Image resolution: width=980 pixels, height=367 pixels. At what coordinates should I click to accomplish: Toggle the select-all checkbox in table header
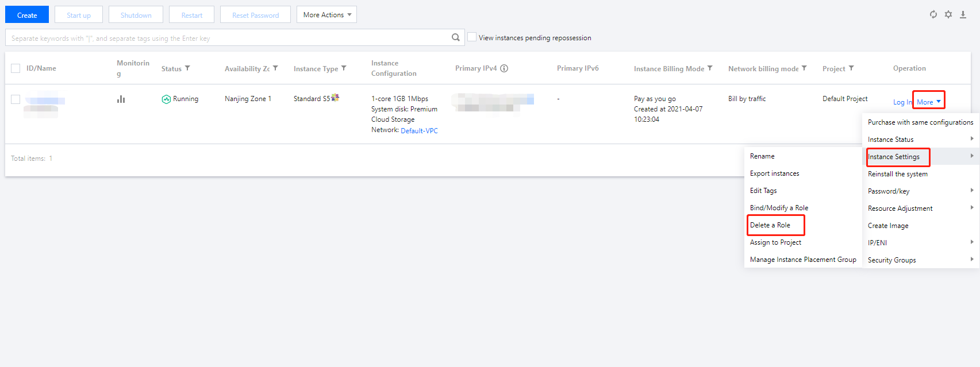pos(16,68)
